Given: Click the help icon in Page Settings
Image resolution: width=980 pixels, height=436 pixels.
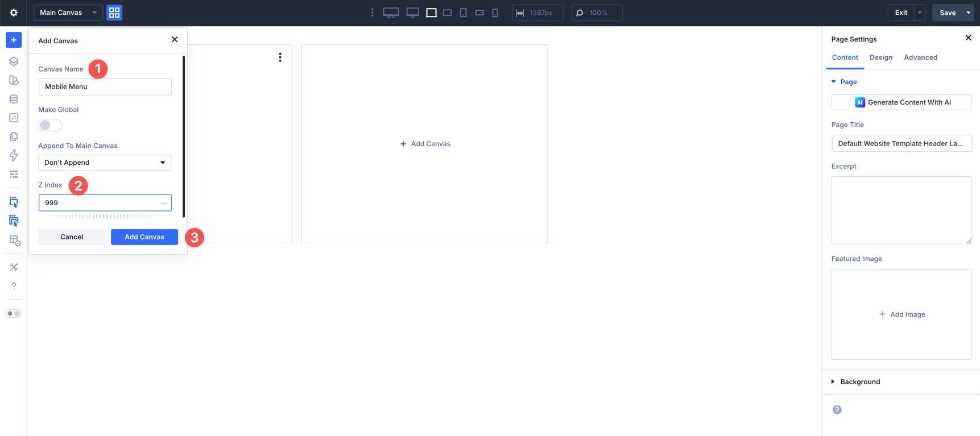Looking at the screenshot, I should point(837,410).
